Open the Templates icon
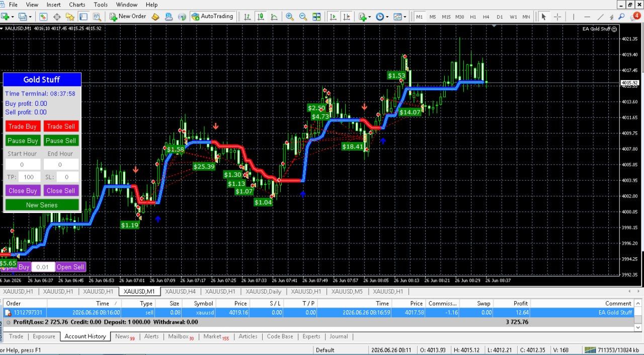The image size is (644, 355). tap(397, 17)
